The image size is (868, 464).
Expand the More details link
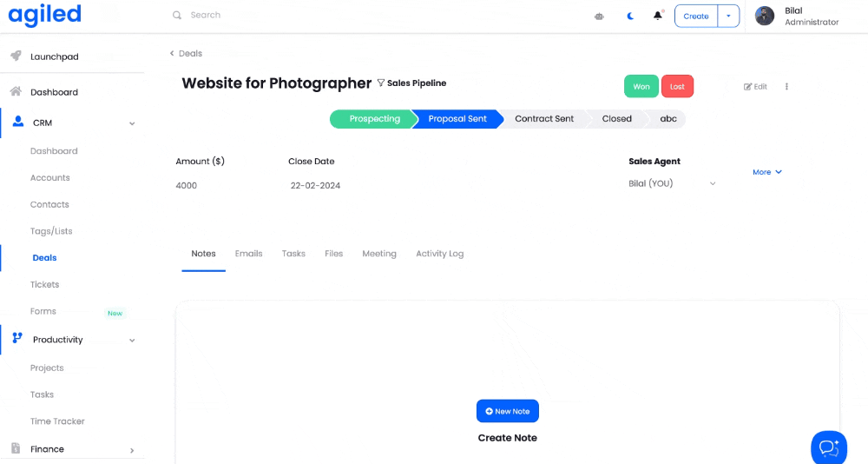(766, 172)
